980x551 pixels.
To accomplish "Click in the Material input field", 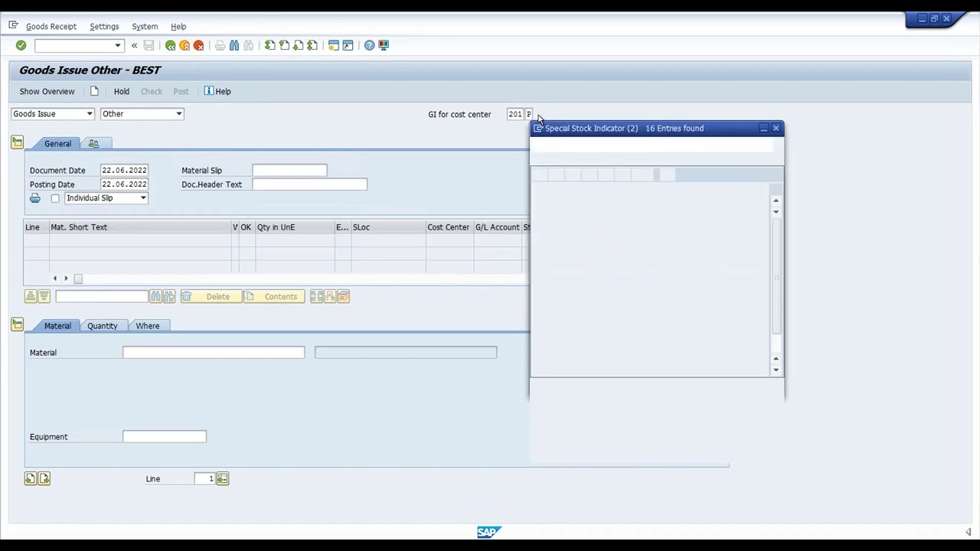I will coord(214,352).
